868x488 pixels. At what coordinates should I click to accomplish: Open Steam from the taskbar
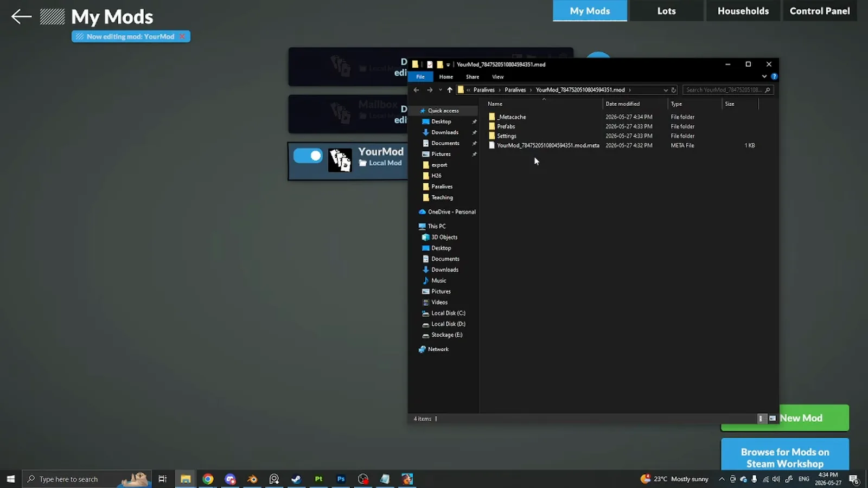tap(296, 479)
